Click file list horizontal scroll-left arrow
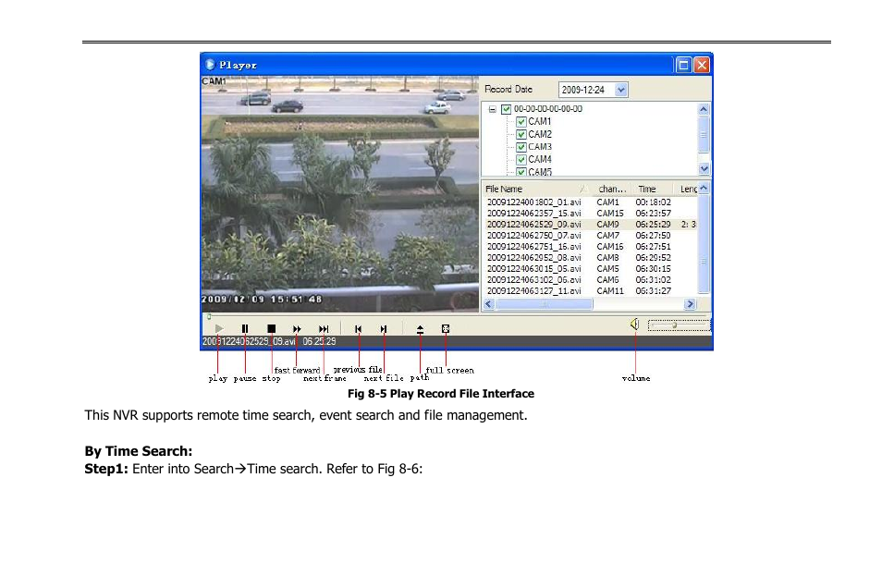Viewport: 882px width, 588px height. pos(488,304)
